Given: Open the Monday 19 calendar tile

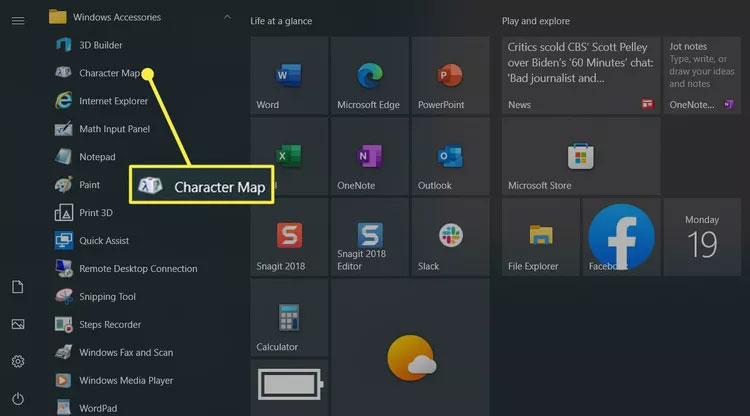Looking at the screenshot, I should point(702,237).
